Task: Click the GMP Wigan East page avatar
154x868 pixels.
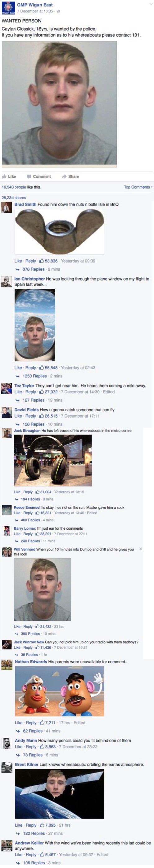Action: click(x=8, y=8)
